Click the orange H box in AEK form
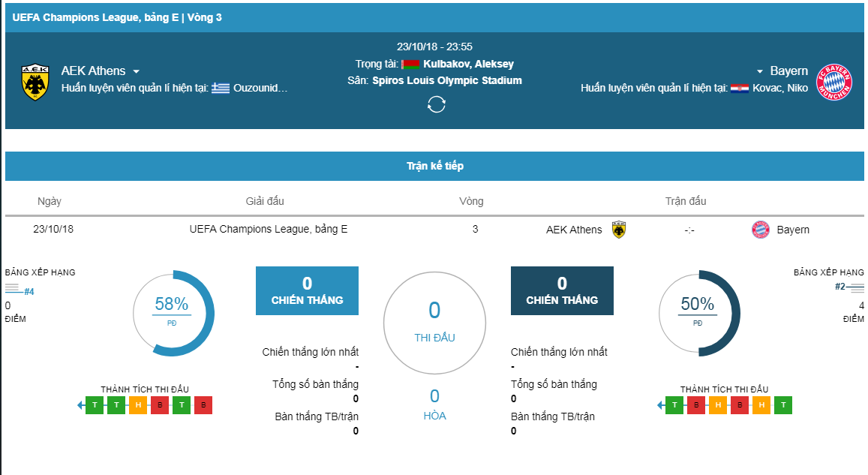The image size is (868, 475). pyautogui.click(x=138, y=405)
